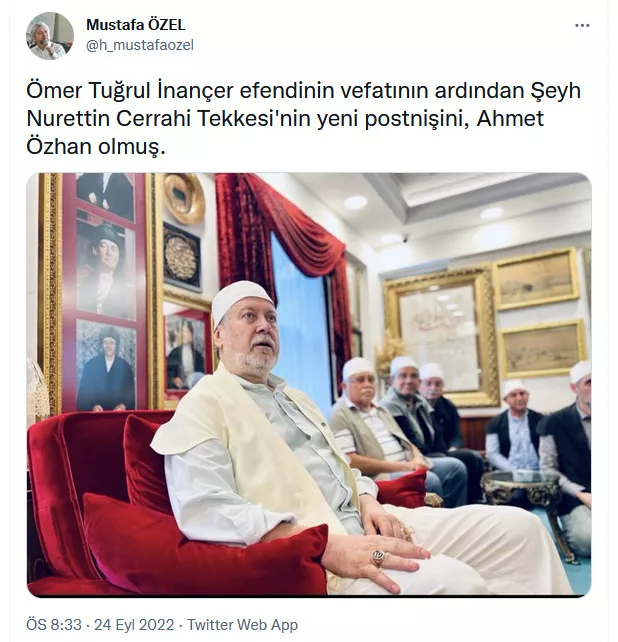Open the attached tweet photo
This screenshot has width=618, height=642.
tap(309, 384)
